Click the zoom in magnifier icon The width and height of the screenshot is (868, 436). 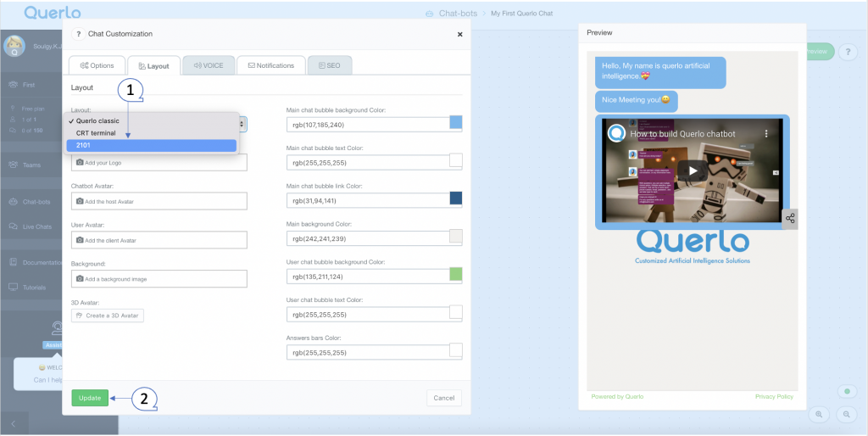click(x=819, y=415)
